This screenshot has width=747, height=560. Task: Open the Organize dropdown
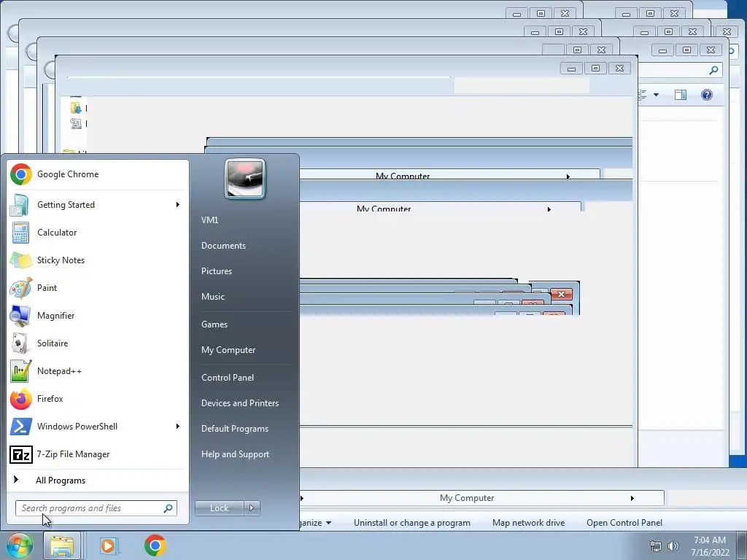(315, 523)
